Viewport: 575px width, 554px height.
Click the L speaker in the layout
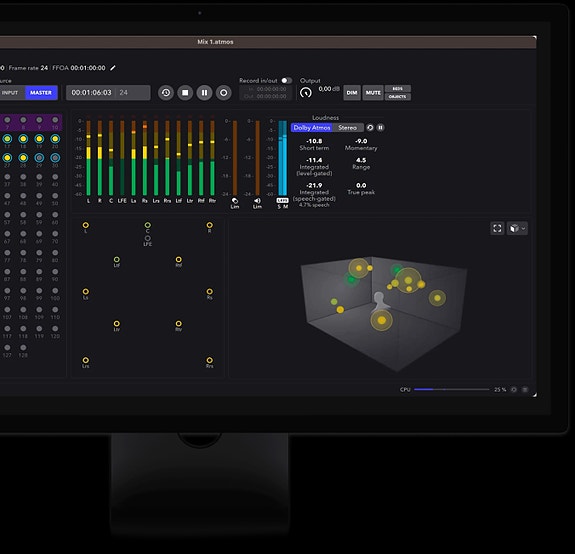pos(85,225)
